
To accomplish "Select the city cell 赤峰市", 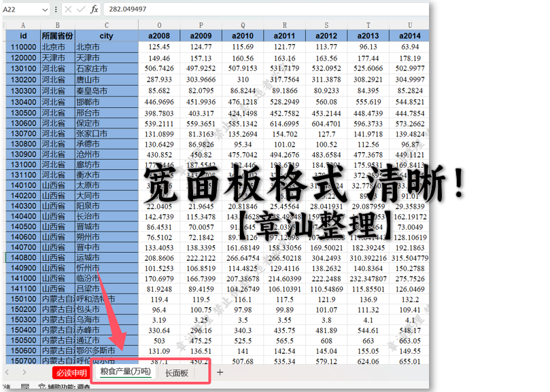I will (x=107, y=330).
